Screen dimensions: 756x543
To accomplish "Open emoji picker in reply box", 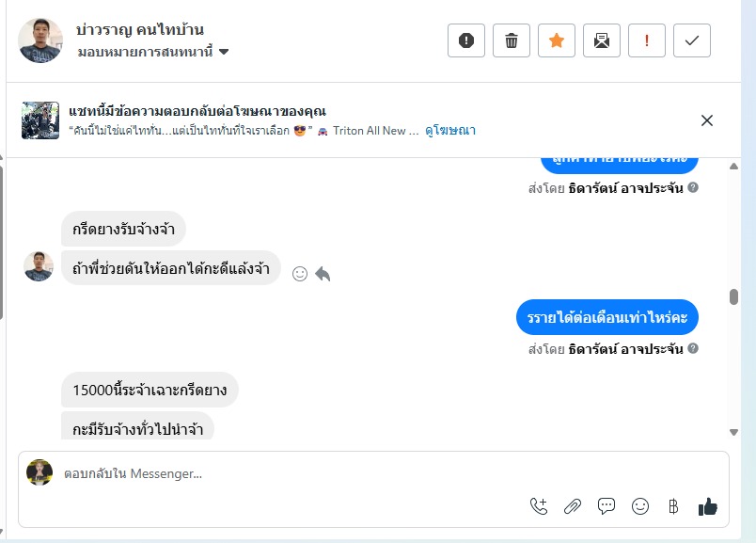I will tap(640, 506).
